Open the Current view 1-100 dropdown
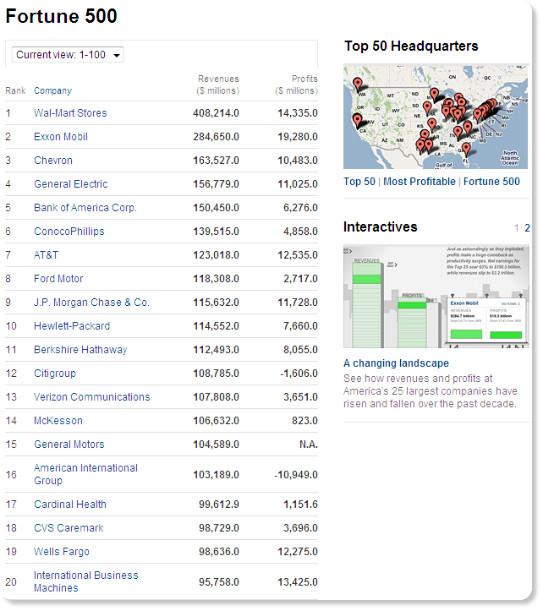 coord(67,55)
